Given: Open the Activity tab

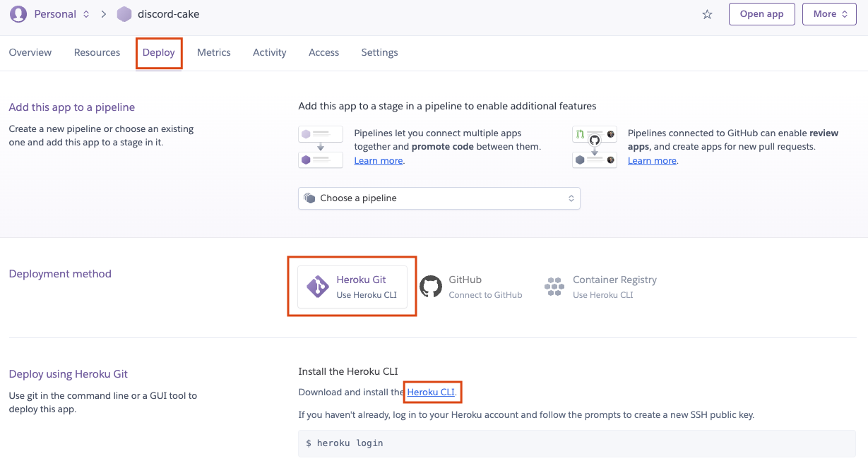Looking at the screenshot, I should pyautogui.click(x=270, y=52).
